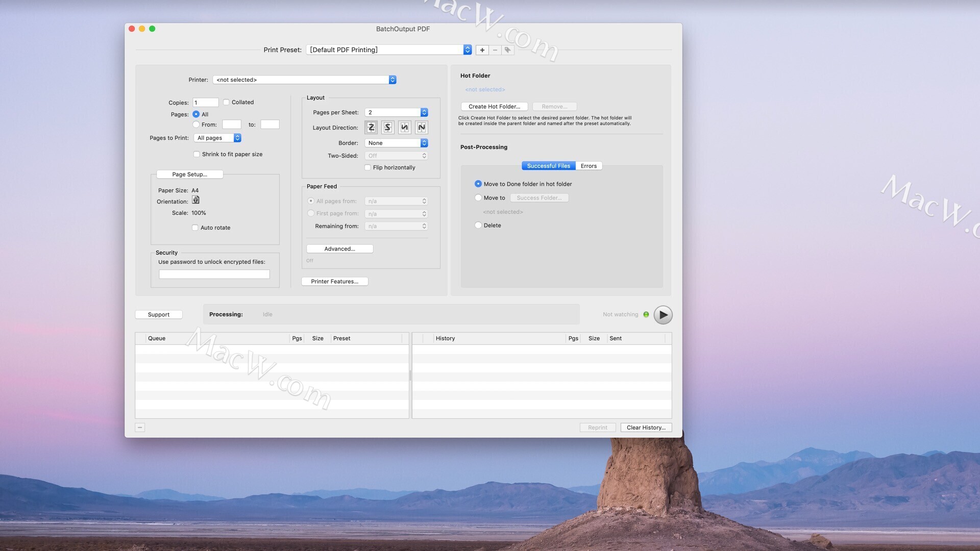Select the All pages from radio button
Screen dimensions: 980x551
tap(311, 201)
